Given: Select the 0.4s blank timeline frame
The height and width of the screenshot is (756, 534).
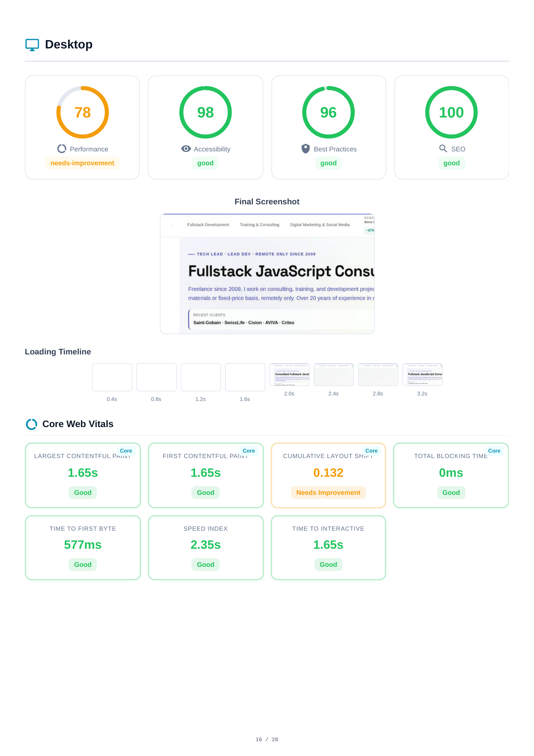Looking at the screenshot, I should tap(112, 377).
